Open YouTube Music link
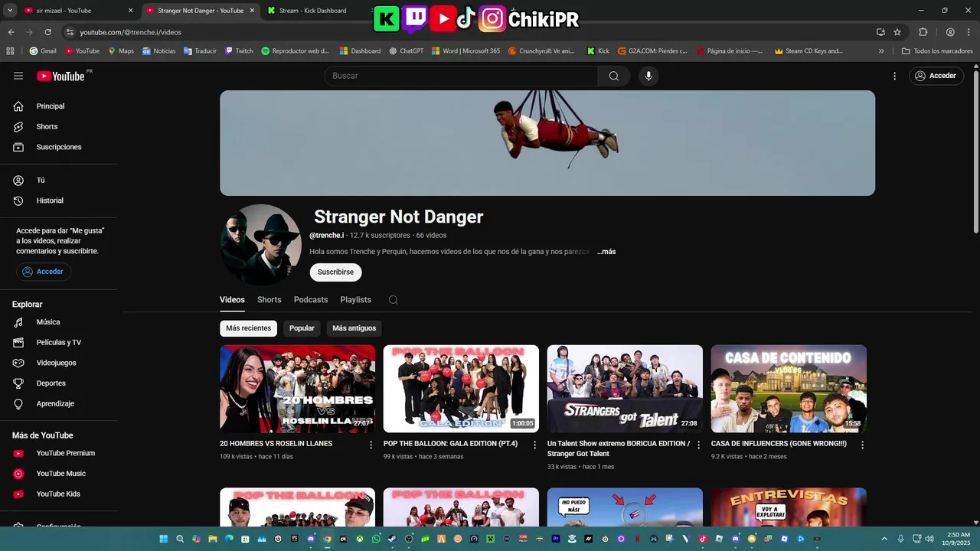980x551 pixels. pyautogui.click(x=61, y=474)
